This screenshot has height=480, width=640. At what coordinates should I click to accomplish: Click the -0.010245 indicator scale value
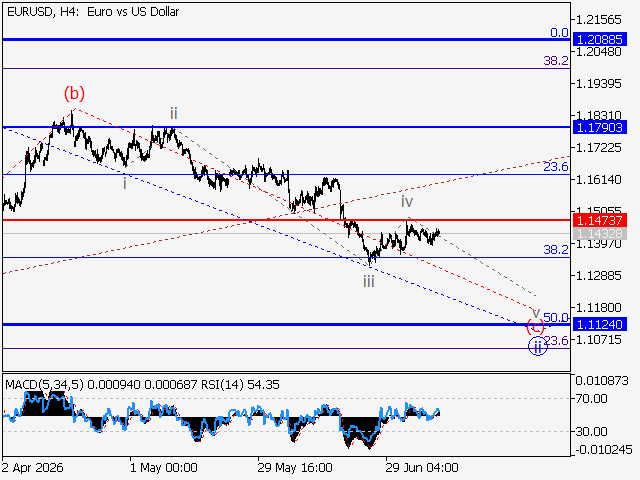(603, 450)
